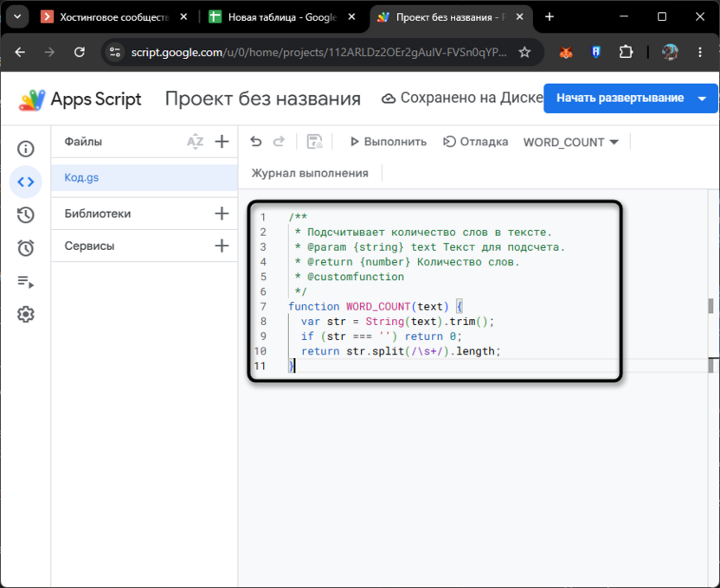This screenshot has width=720, height=588.
Task: Go back in browser history
Action: pos(20,52)
